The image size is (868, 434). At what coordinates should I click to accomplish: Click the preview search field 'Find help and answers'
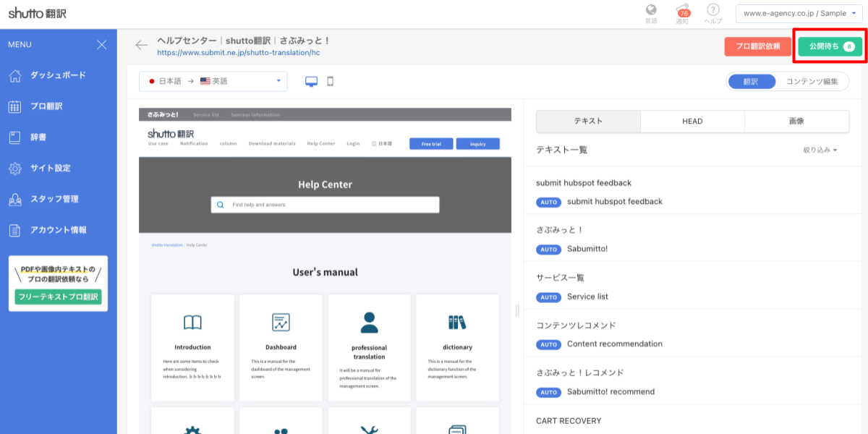pyautogui.click(x=325, y=205)
